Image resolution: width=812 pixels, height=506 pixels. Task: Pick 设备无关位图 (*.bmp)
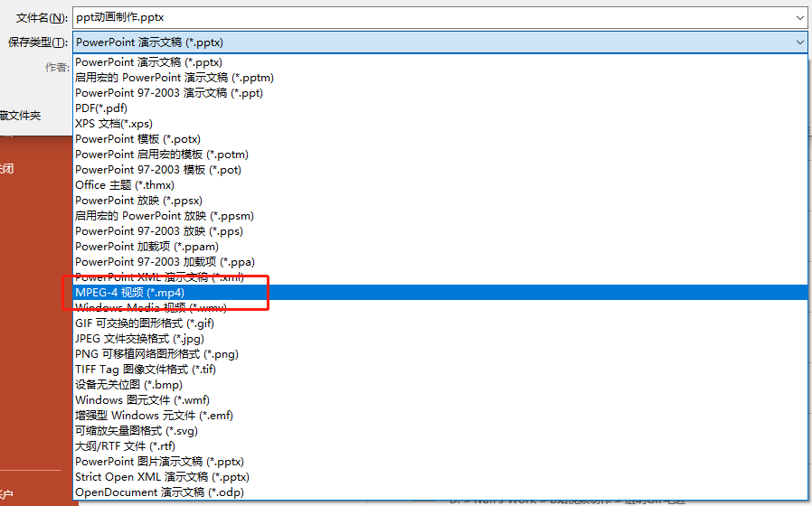tap(440, 384)
